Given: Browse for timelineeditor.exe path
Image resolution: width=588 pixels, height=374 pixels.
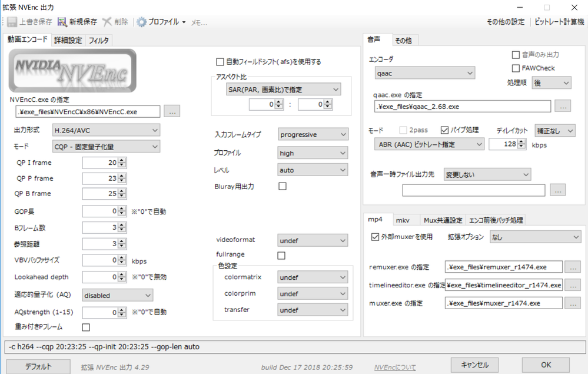Looking at the screenshot, I should coord(573,285).
